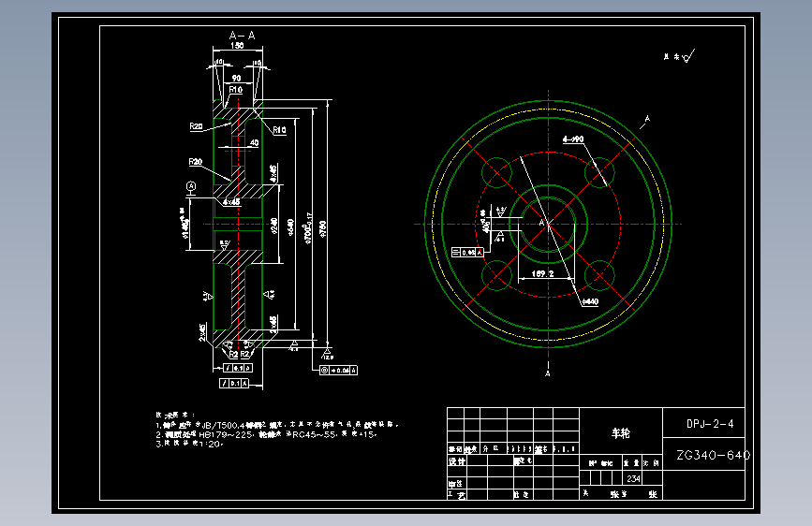The height and width of the screenshot is (526, 812).
Task: Click the R20 upper radius label
Action: coord(196,125)
